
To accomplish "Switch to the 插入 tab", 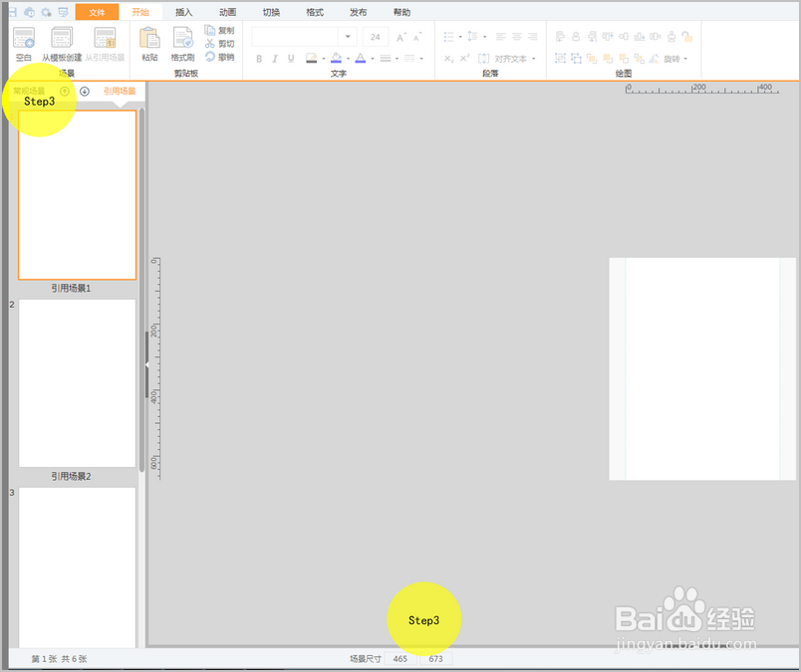I will pos(184,12).
